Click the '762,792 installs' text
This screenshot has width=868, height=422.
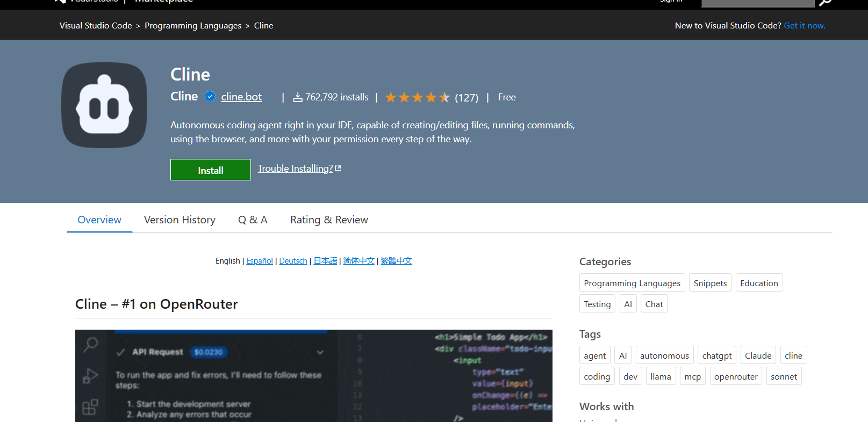tap(337, 97)
